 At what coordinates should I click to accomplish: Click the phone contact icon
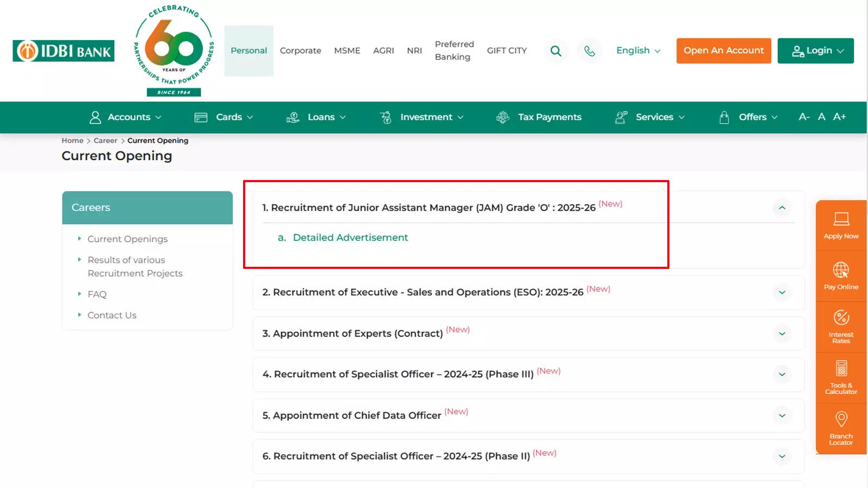590,50
